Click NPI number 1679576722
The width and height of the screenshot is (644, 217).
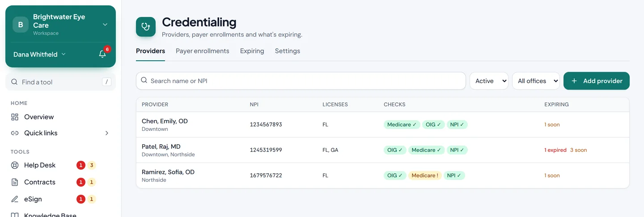(x=266, y=175)
